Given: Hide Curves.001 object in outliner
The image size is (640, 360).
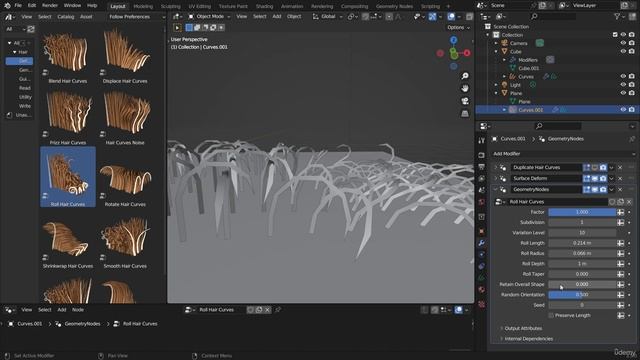Looking at the screenshot, I should (x=623, y=110).
